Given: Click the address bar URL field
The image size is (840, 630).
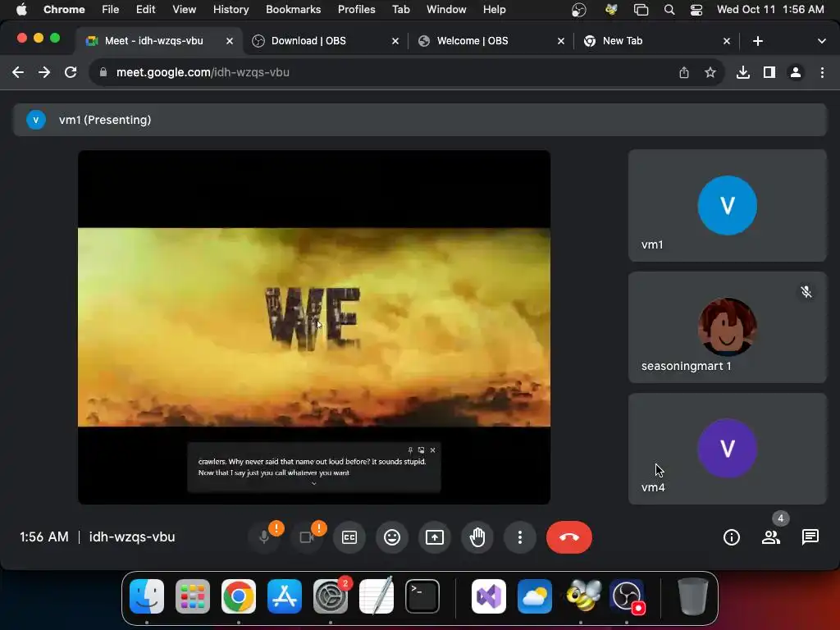Looking at the screenshot, I should click(391, 72).
